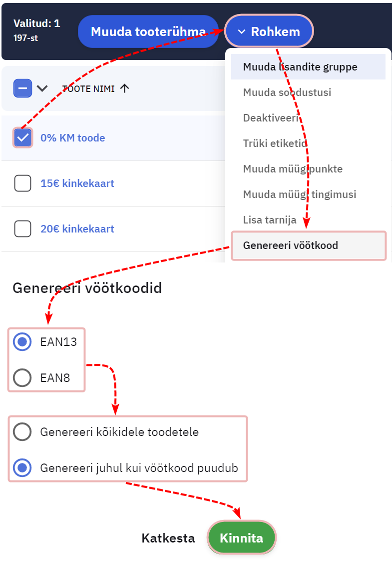Select the EAN8 radio button
Viewport: 392px width, 563px height.
(22, 377)
